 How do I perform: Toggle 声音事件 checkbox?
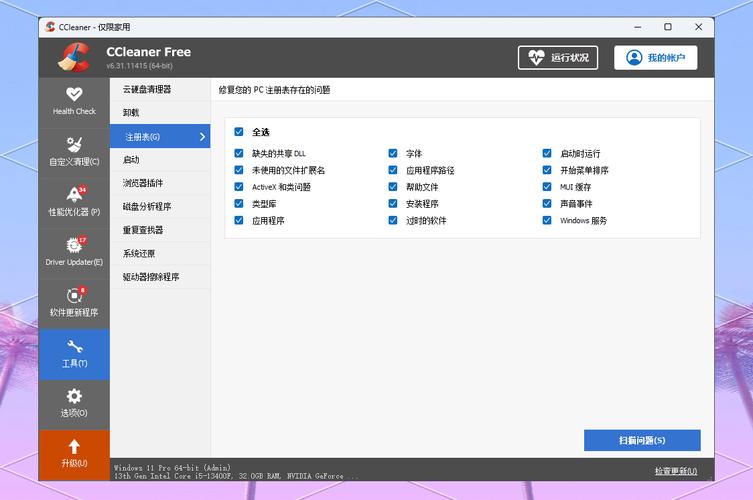tap(547, 204)
